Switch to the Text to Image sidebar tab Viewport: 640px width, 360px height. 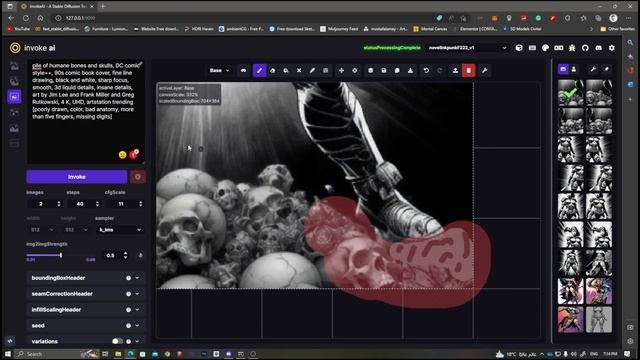14,66
